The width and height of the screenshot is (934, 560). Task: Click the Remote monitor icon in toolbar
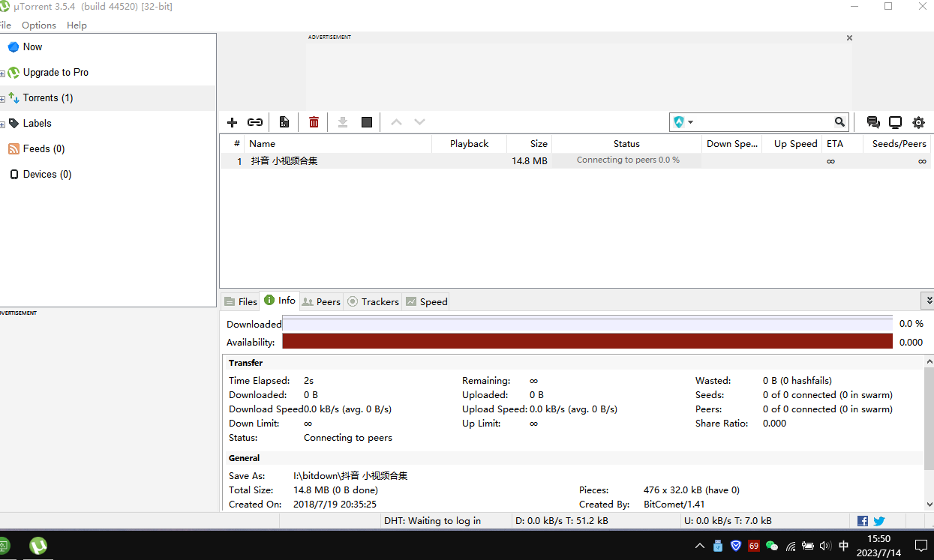pyautogui.click(x=895, y=122)
